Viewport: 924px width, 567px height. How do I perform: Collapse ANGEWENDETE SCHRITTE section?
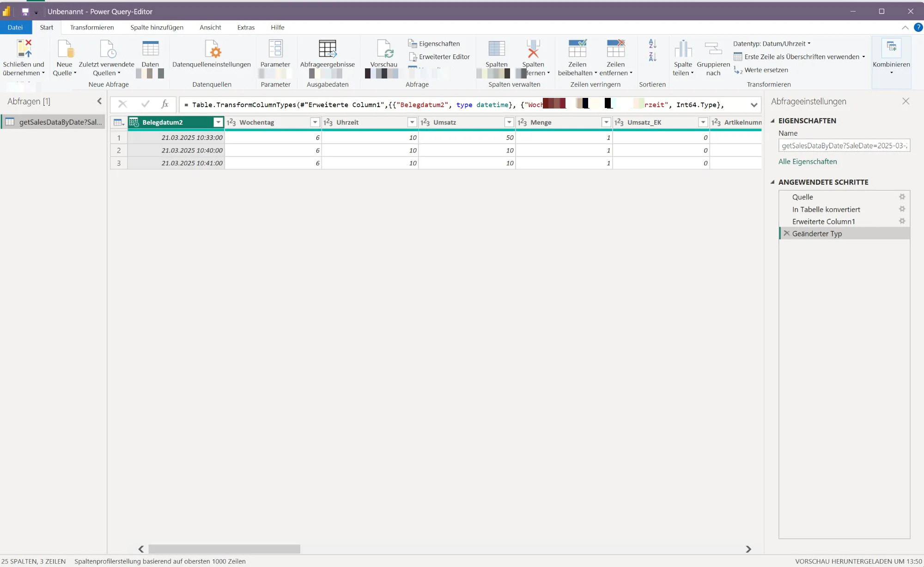click(x=772, y=182)
